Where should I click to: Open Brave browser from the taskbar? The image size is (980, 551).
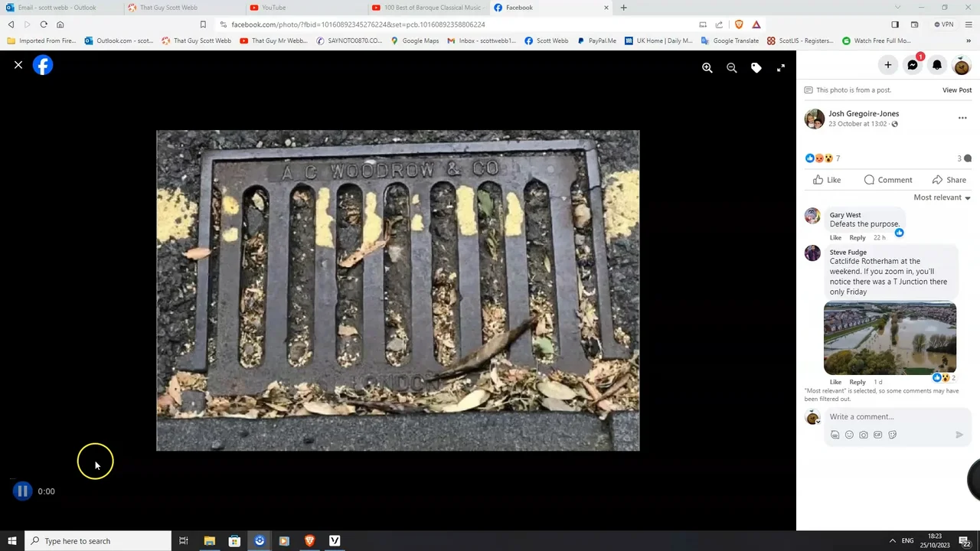pos(309,541)
